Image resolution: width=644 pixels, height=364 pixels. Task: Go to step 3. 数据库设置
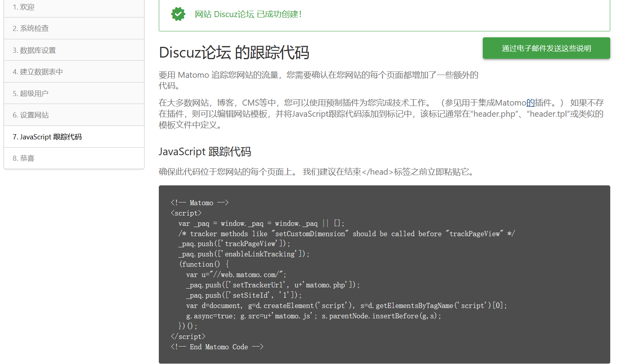(x=74, y=50)
